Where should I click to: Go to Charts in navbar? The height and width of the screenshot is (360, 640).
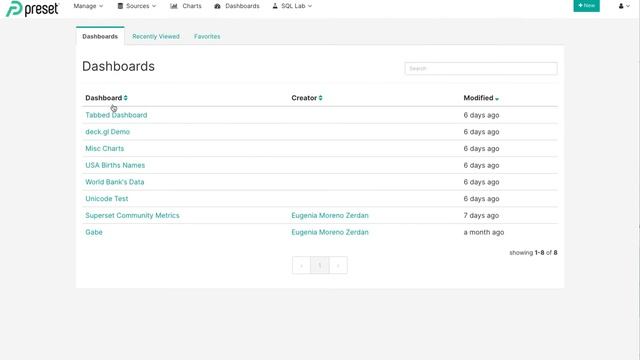pyautogui.click(x=186, y=6)
